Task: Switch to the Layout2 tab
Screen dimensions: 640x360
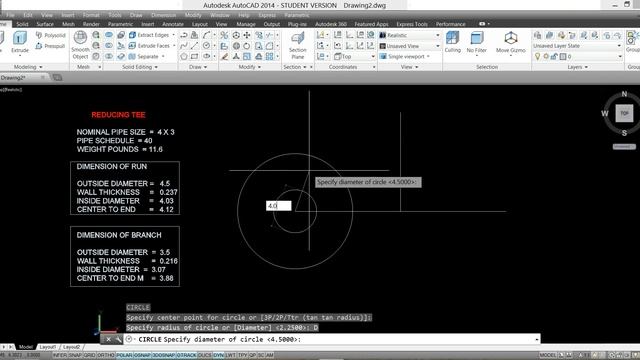Action: click(72, 347)
